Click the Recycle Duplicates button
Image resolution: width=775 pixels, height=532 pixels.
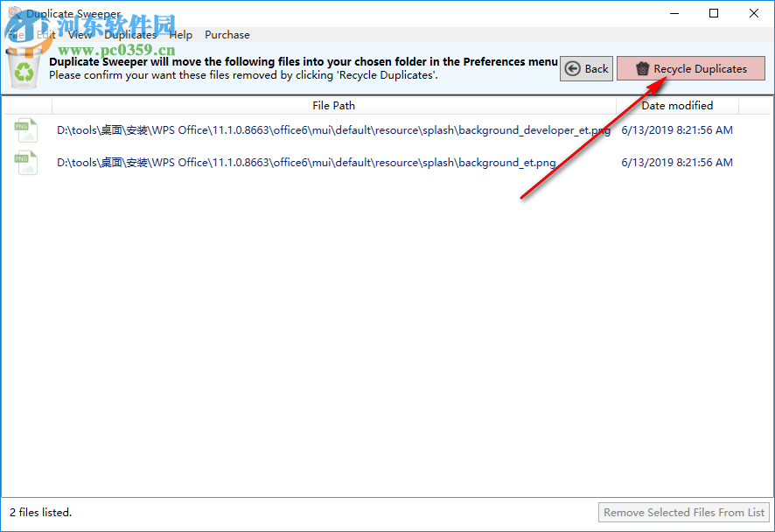pyautogui.click(x=690, y=69)
